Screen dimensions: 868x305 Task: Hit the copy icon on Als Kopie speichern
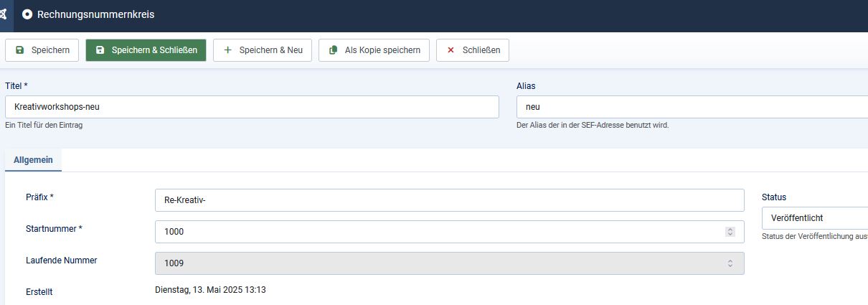coord(333,50)
